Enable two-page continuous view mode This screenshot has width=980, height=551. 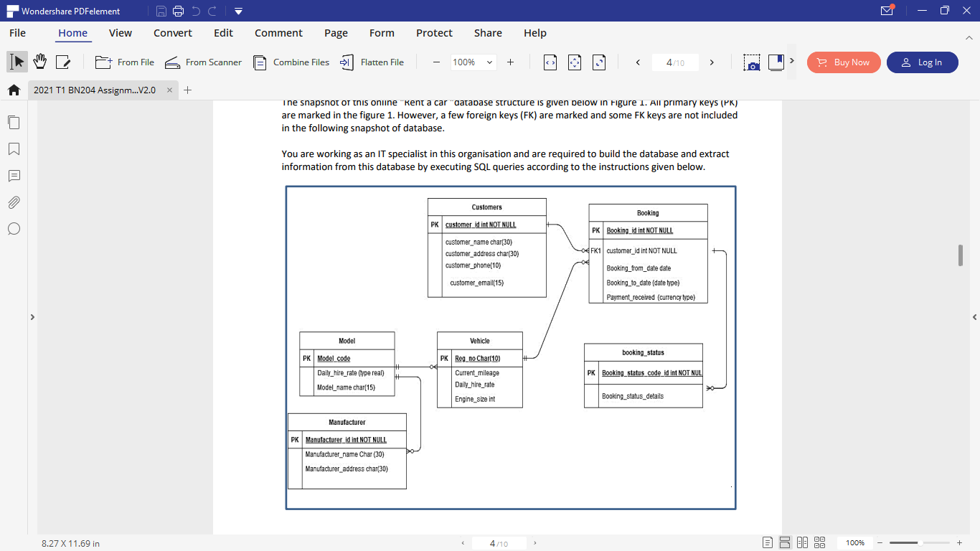pos(820,543)
